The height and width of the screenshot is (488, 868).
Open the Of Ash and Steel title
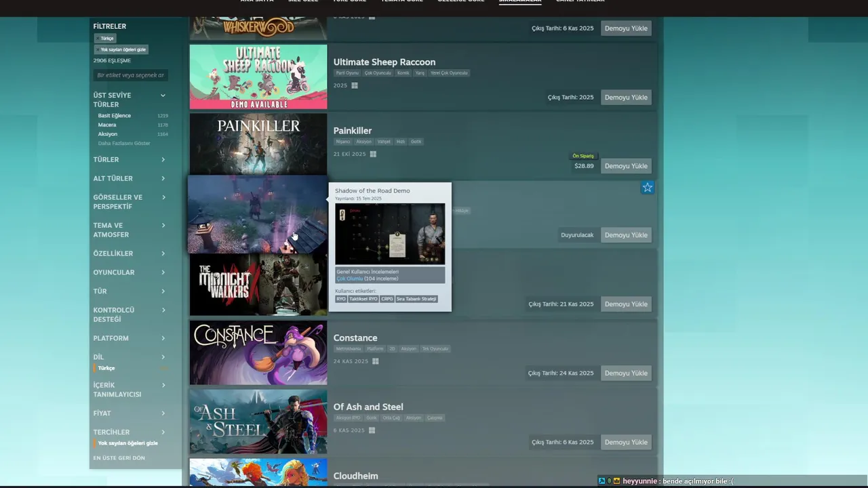(368, 407)
